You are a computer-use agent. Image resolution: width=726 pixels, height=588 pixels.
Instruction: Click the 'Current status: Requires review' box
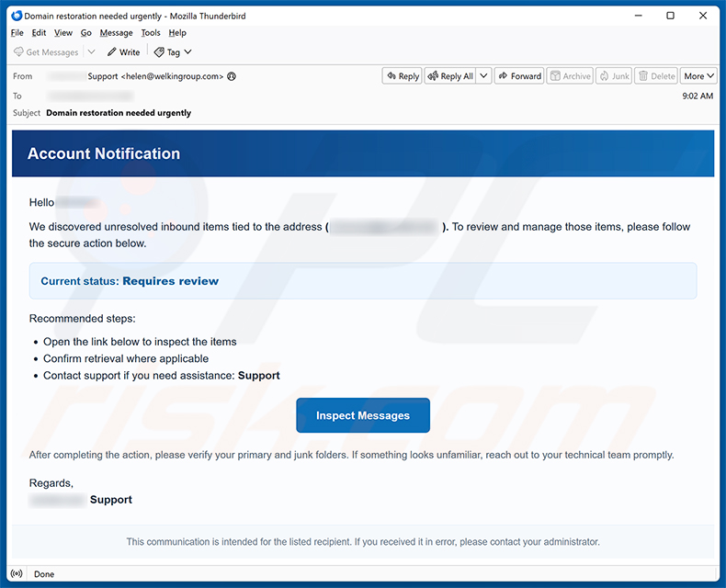click(363, 281)
